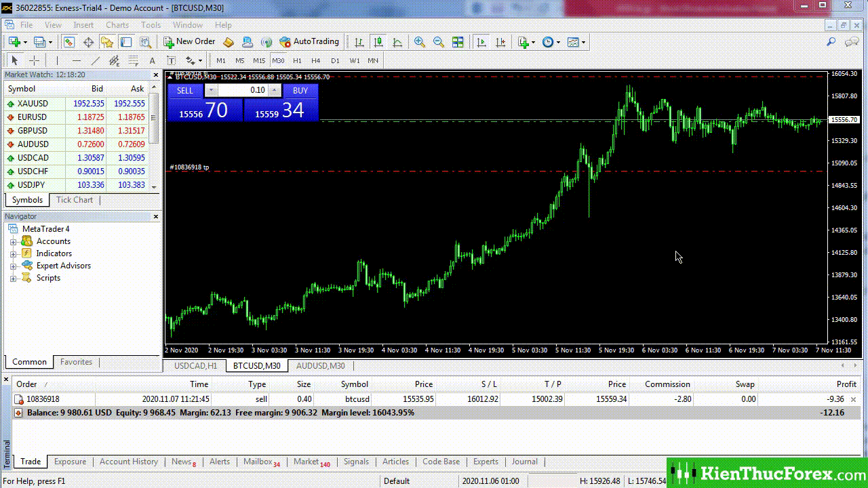Switch to the USDCAD,H1 chart tab
868x488 pixels.
pos(195,366)
